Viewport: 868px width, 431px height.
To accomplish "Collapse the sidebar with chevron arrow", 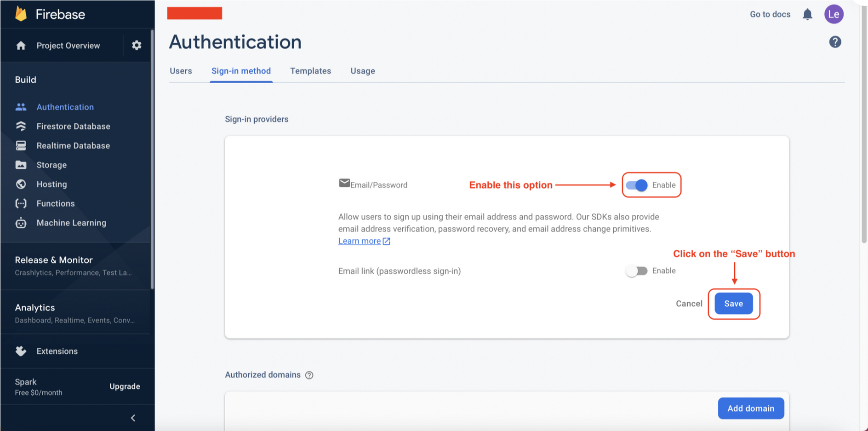I will click(x=133, y=418).
